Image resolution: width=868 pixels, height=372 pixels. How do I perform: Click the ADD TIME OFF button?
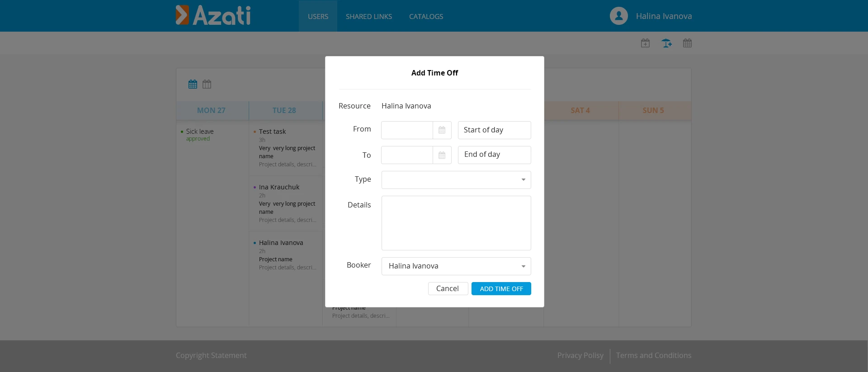pyautogui.click(x=501, y=288)
